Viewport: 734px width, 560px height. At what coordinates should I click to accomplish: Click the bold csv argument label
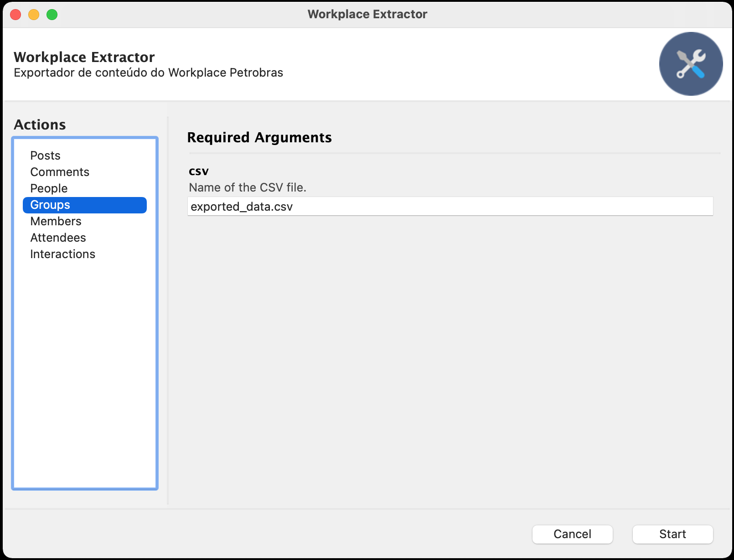(x=199, y=171)
